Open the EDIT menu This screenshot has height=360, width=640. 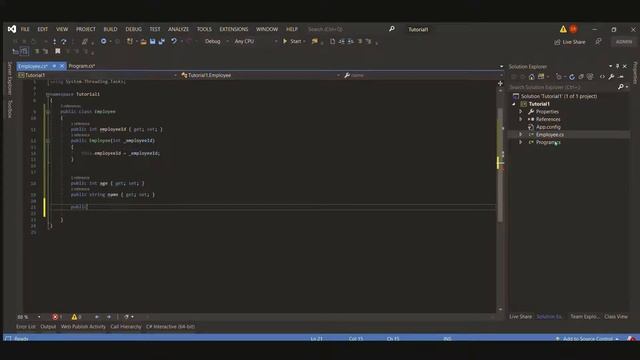point(42,29)
